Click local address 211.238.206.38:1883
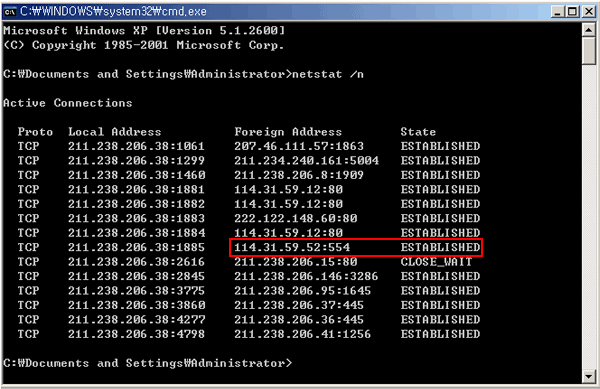Screen dimensions: 600x389 137,218
